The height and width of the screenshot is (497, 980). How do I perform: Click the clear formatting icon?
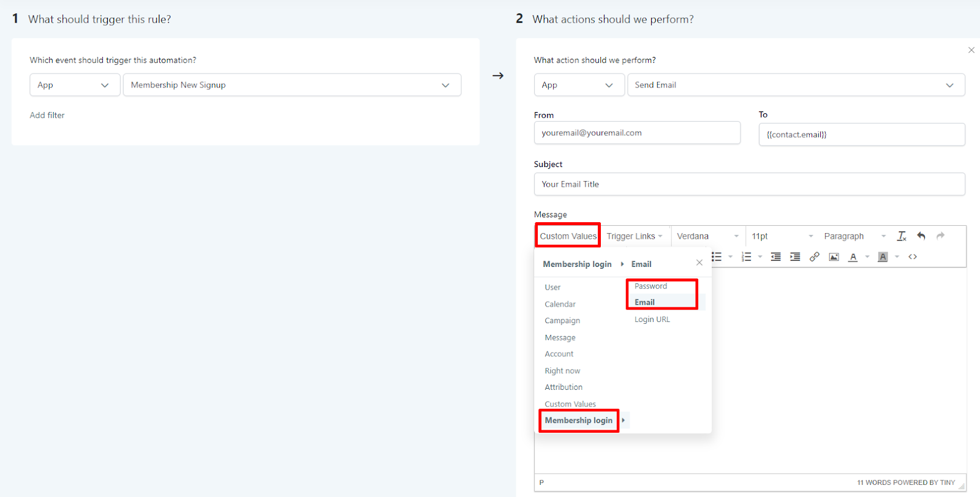(902, 236)
